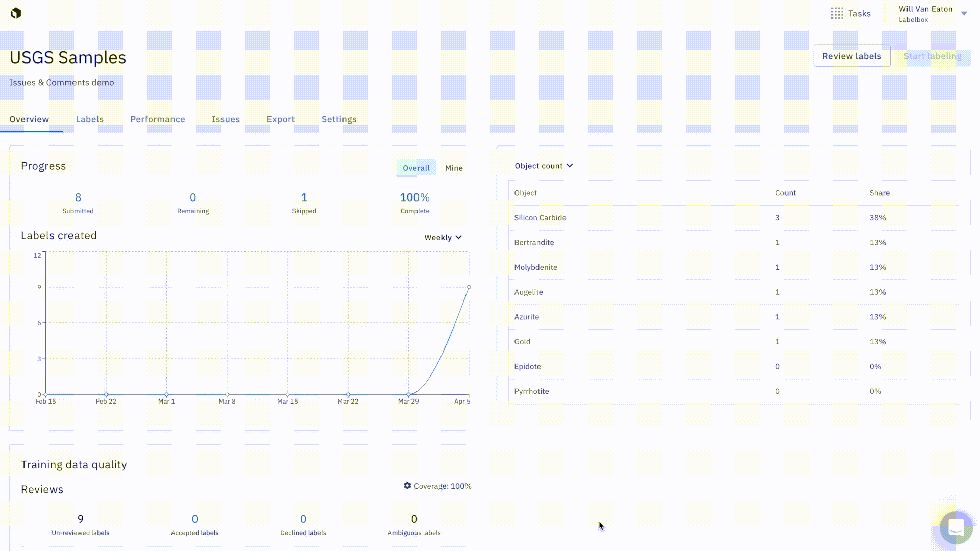Click the 0 Ambiguous labels count
The height and width of the screenshot is (551, 980).
pyautogui.click(x=414, y=519)
